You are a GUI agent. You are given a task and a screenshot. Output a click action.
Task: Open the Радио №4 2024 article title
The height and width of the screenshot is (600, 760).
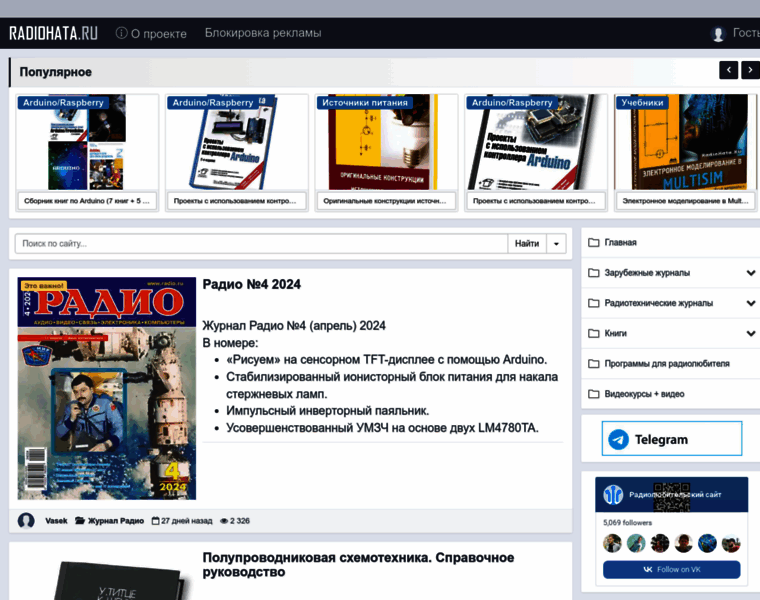pos(252,284)
